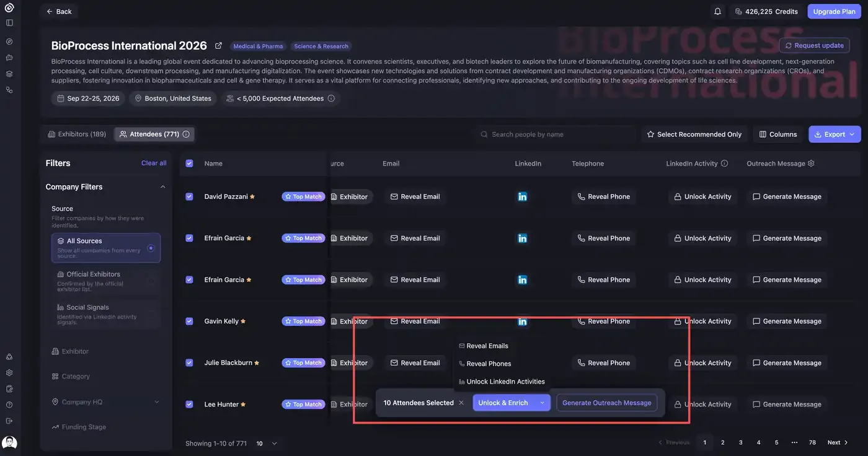Open the Export dropdown arrow
This screenshot has height=456, width=868.
[852, 134]
